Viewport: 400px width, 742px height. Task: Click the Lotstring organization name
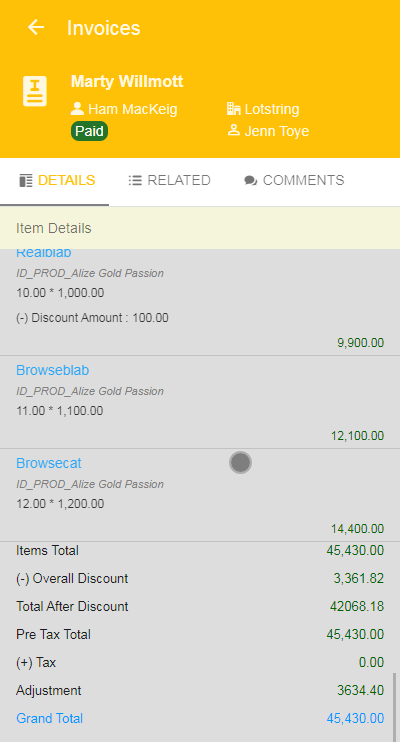tap(272, 109)
